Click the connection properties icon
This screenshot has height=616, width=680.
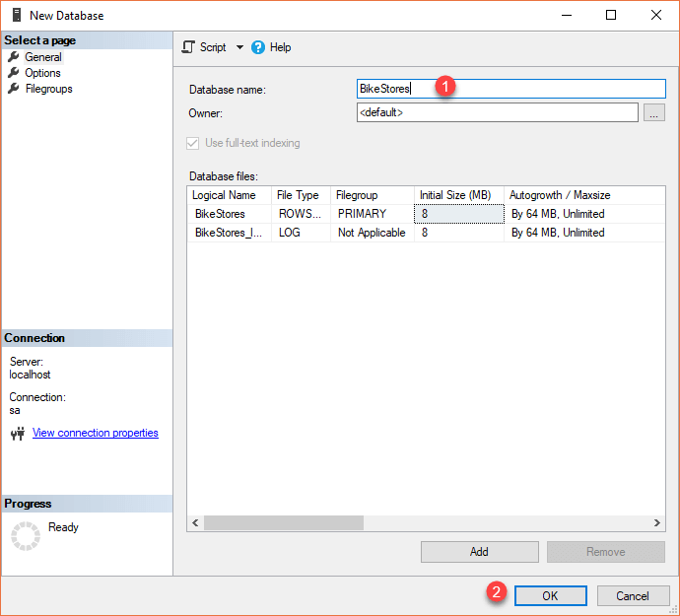pos(17,434)
